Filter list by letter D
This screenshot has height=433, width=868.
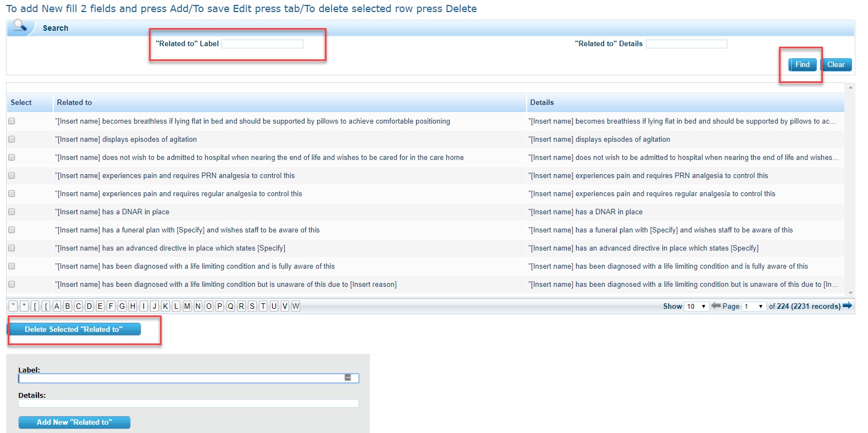[89, 306]
